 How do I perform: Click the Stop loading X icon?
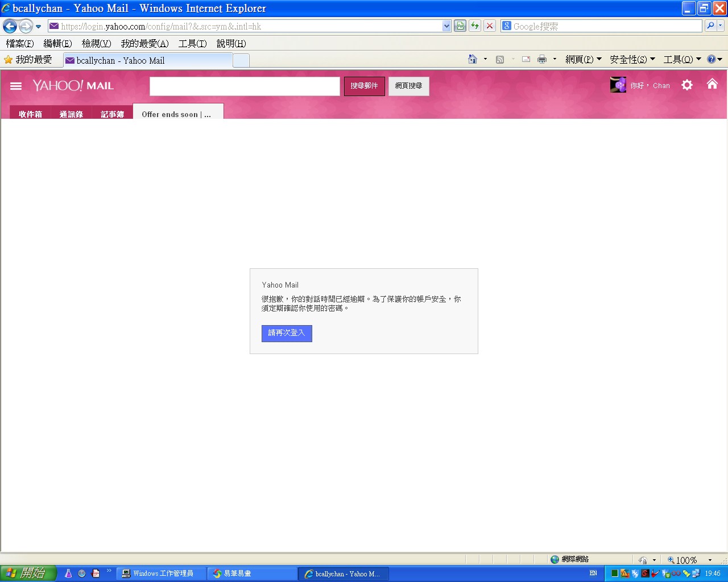point(490,26)
